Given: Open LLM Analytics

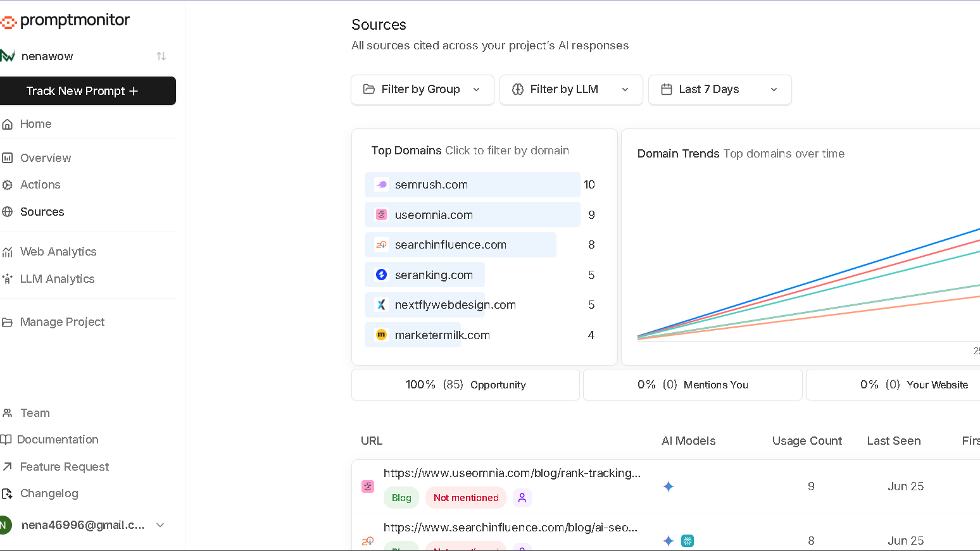Looking at the screenshot, I should (x=57, y=279).
